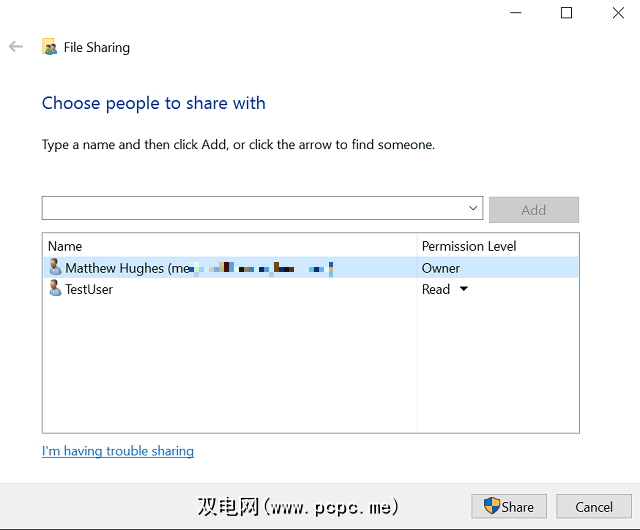640x530 pixels.
Task: Minimize the File Sharing window
Action: [x=514, y=13]
